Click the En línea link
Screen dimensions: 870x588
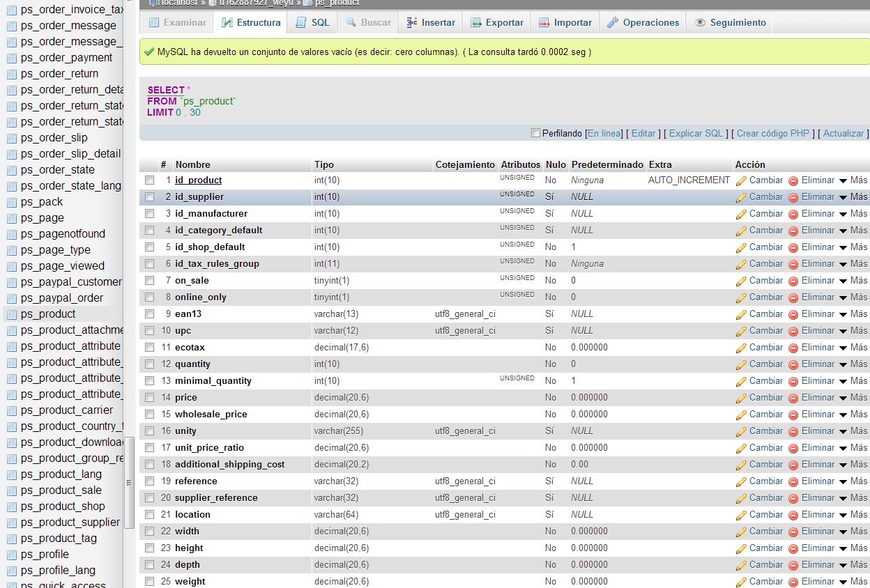604,133
